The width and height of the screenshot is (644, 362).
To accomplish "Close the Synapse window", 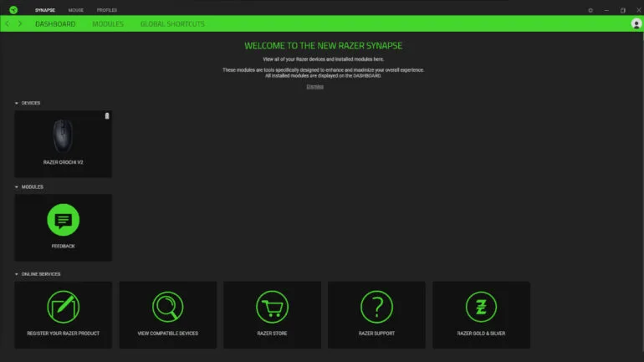I will click(639, 10).
